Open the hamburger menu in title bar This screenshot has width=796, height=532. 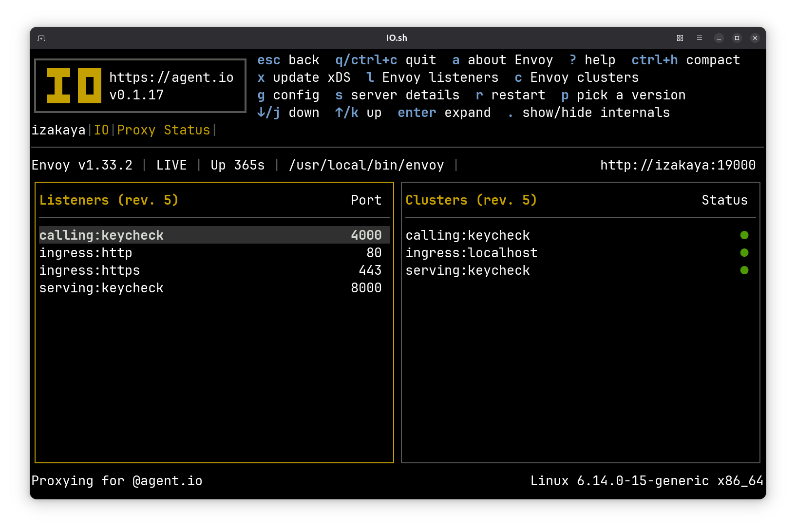(700, 38)
